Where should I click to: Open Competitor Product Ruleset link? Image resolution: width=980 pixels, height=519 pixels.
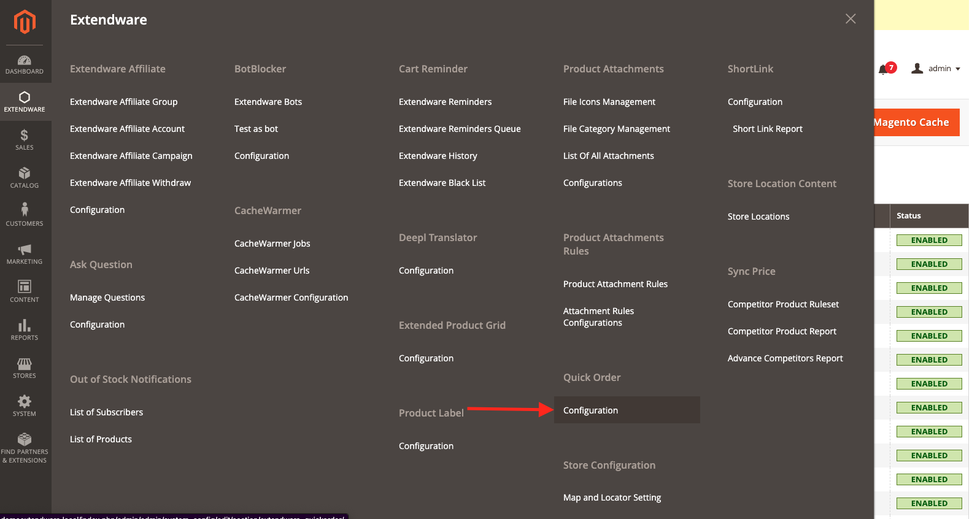coord(783,304)
